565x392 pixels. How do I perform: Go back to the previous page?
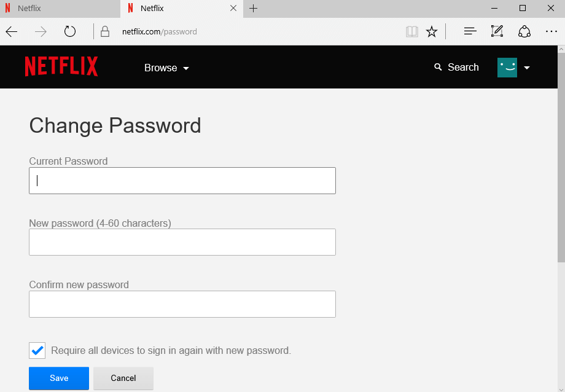tap(11, 31)
